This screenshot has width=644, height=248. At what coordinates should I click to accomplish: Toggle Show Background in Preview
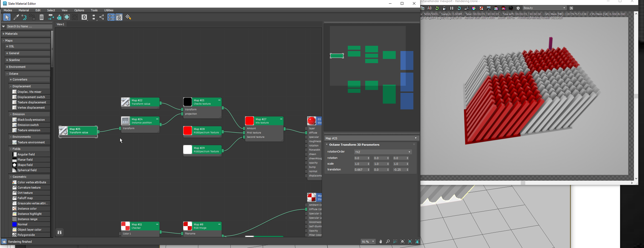[x=75, y=17]
